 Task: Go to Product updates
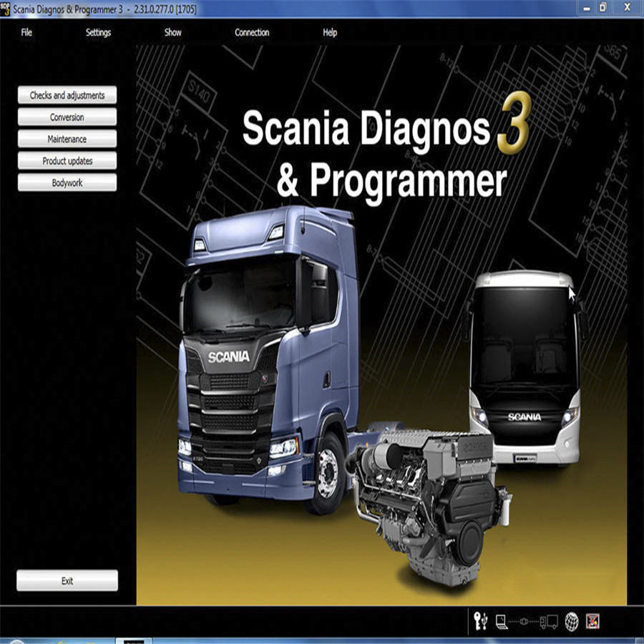click(67, 161)
